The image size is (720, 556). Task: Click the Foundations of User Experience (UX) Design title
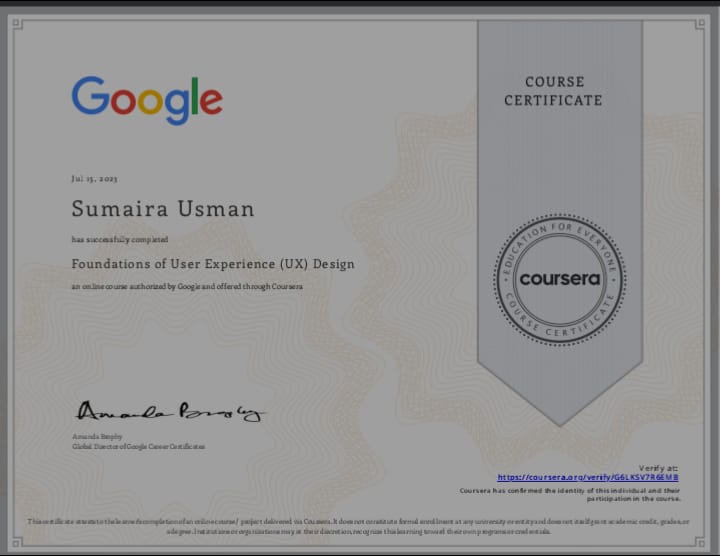pyautogui.click(x=213, y=264)
